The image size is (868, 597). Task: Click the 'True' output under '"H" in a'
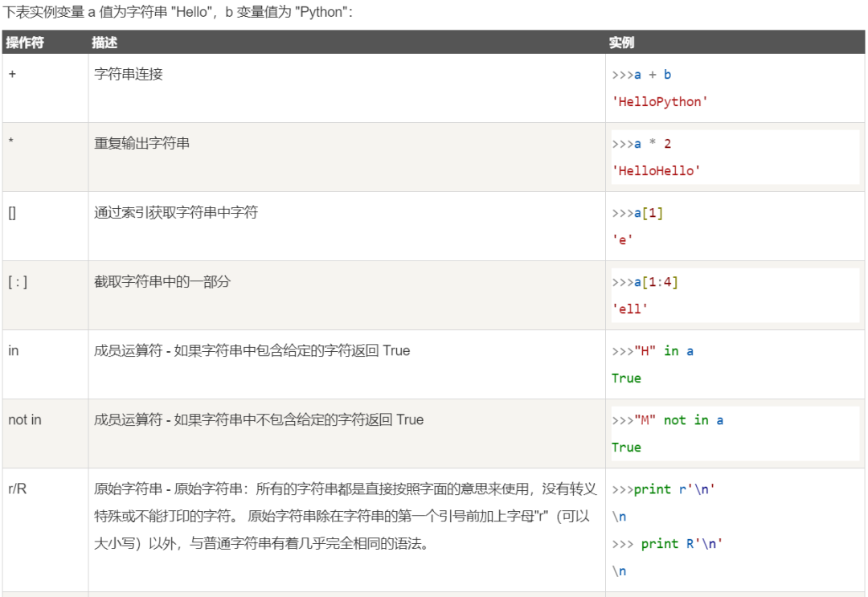click(626, 378)
